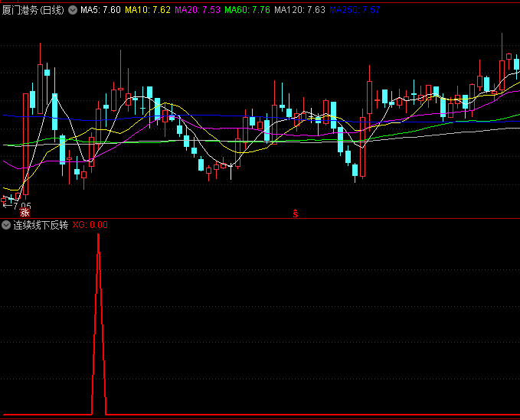Select the yellow MA10 label
520x420 pixels.
coord(147,10)
